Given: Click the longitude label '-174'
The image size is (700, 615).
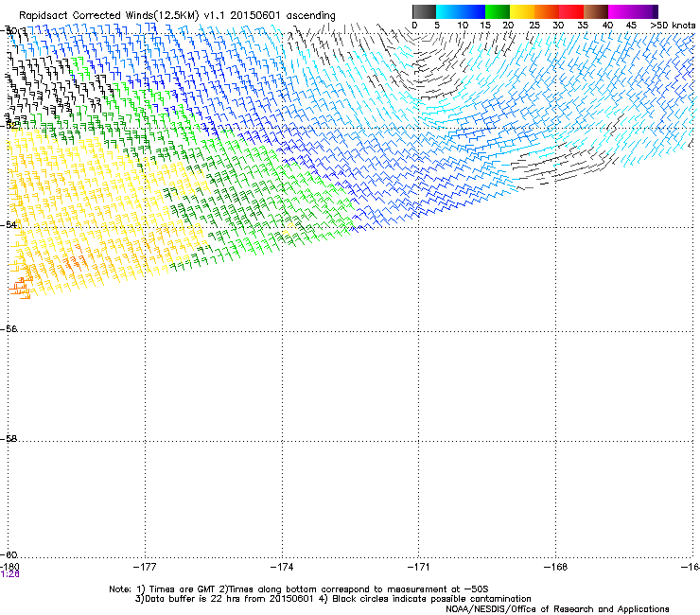Looking at the screenshot, I should (x=282, y=567).
